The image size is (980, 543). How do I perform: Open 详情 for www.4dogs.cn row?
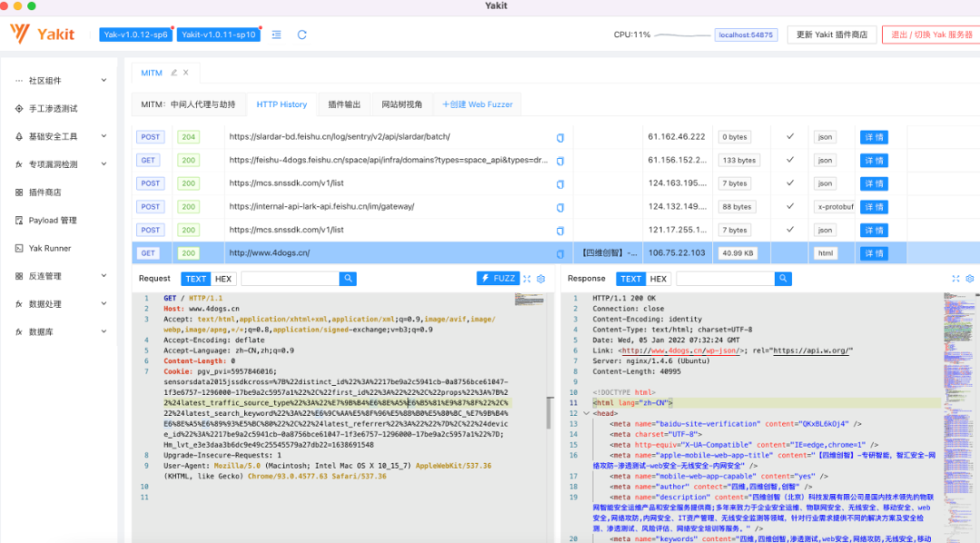874,253
